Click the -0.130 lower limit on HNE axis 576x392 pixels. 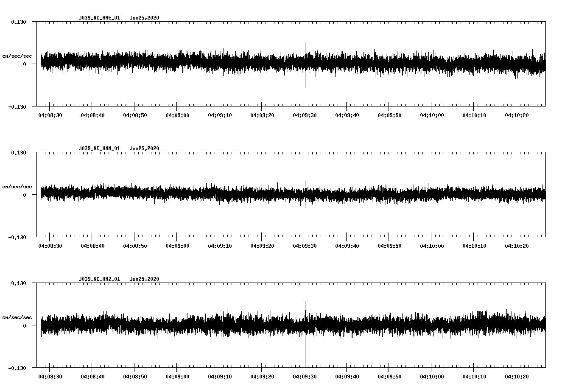coord(17,106)
